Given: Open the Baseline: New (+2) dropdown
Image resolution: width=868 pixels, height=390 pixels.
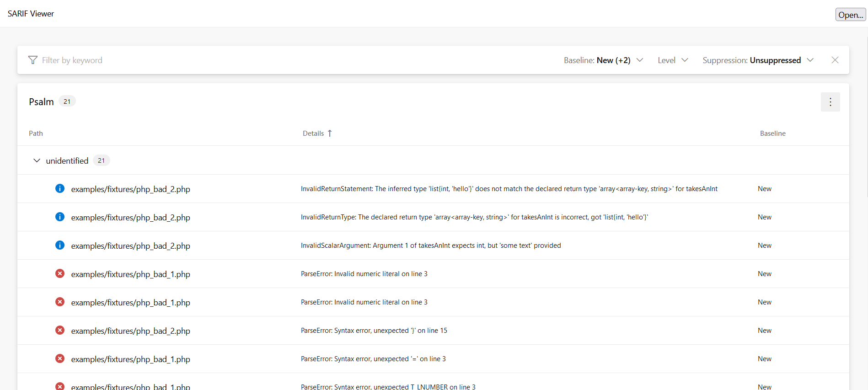Looking at the screenshot, I should (603, 60).
